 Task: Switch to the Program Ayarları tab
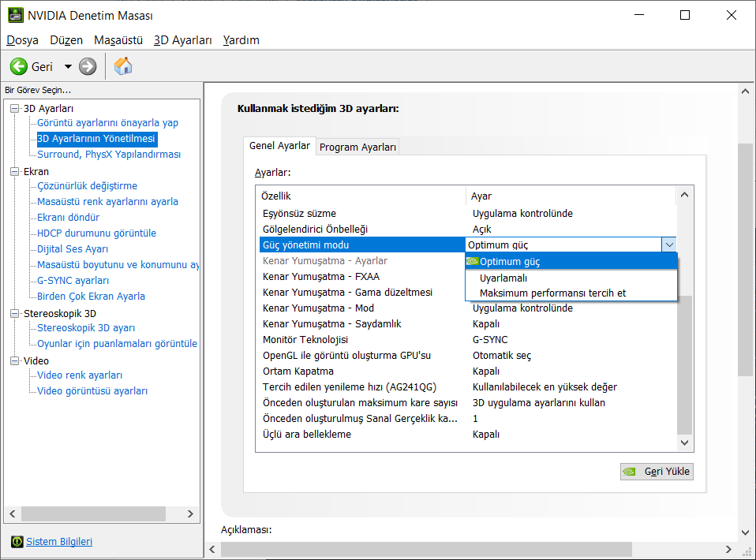coord(357,147)
